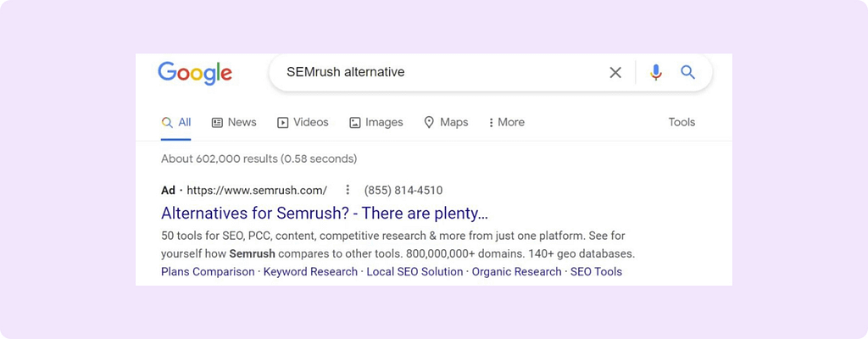Select the All results tab
This screenshot has height=339, width=868.
pyautogui.click(x=176, y=122)
